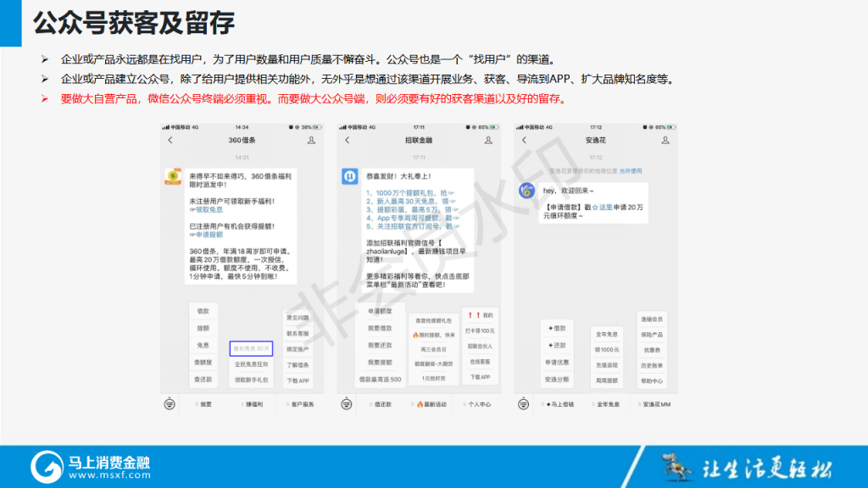Select 申请优惠 in 安逸花 menu
This screenshot has width=868, height=488.
557,363
